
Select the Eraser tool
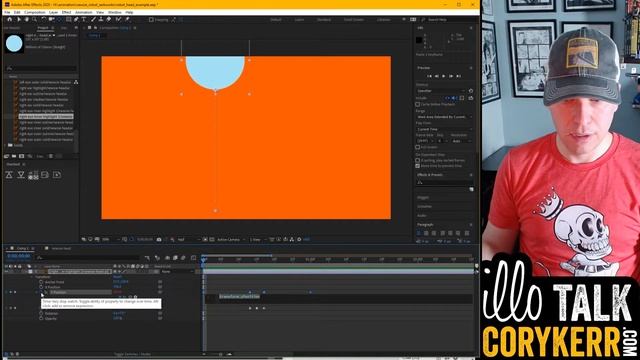pos(109,19)
